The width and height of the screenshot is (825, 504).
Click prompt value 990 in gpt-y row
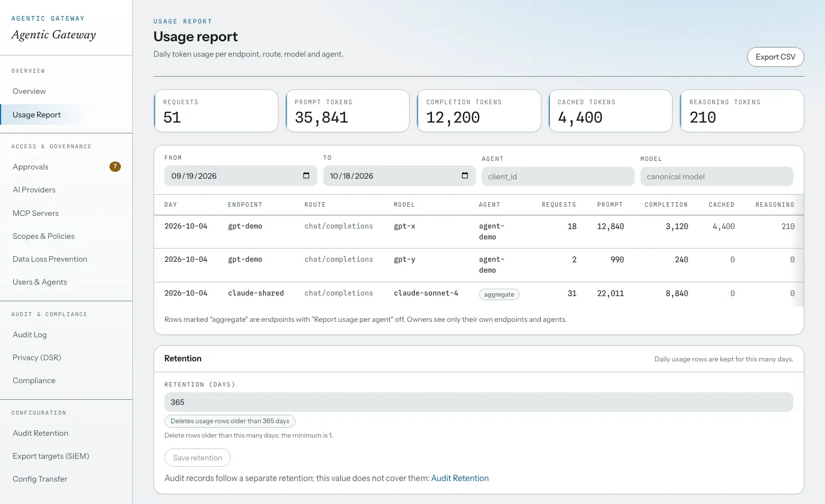tap(617, 260)
